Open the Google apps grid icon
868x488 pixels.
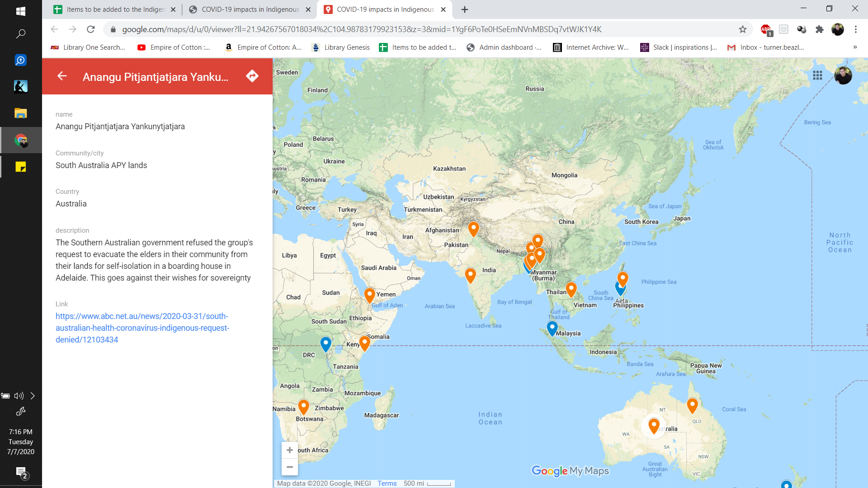tap(817, 75)
